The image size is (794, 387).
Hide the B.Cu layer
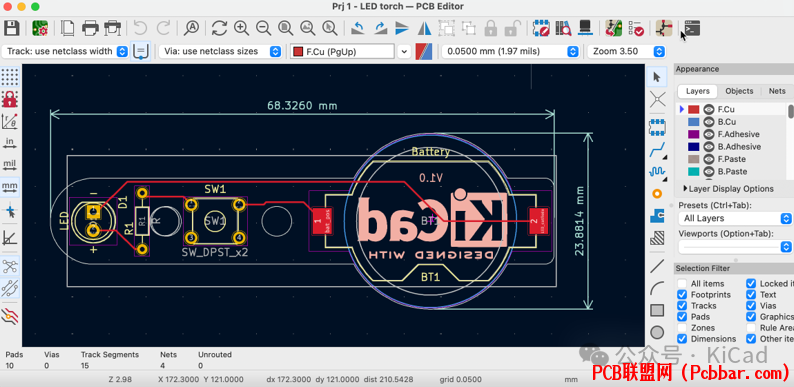pos(708,122)
